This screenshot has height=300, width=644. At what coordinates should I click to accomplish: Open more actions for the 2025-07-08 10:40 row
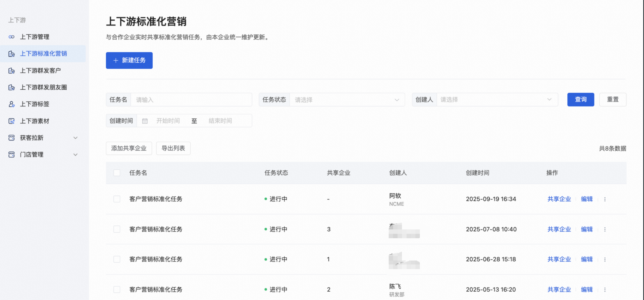point(605,229)
